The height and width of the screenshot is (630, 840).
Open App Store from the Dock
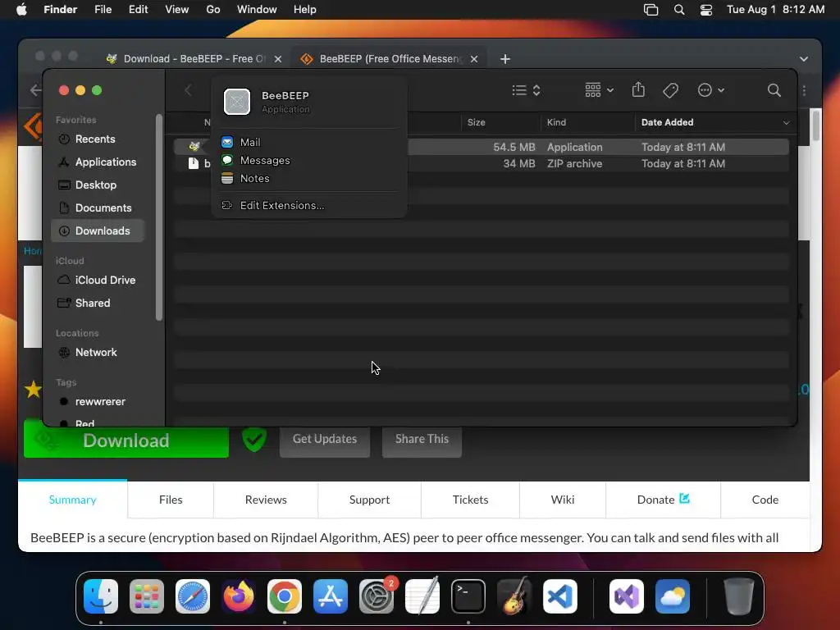[x=331, y=596]
